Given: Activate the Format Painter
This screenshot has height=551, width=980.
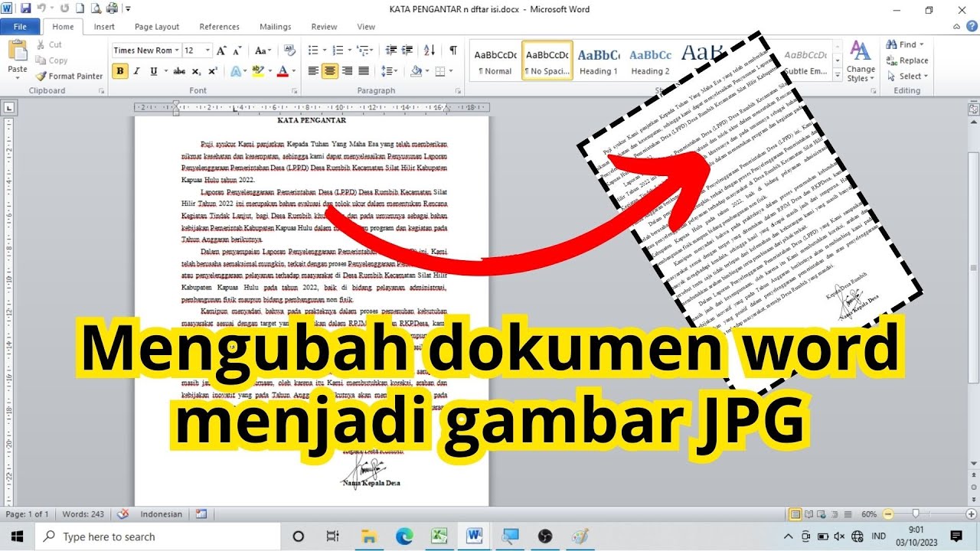Looking at the screenshot, I should 69,76.
